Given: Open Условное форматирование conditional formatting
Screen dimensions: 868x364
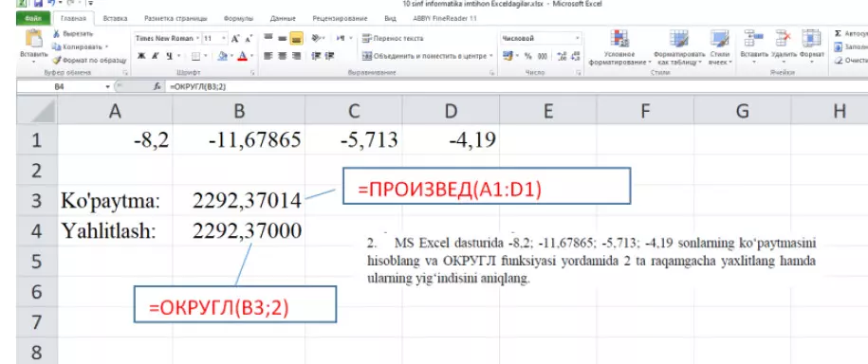Looking at the screenshot, I should [x=619, y=47].
